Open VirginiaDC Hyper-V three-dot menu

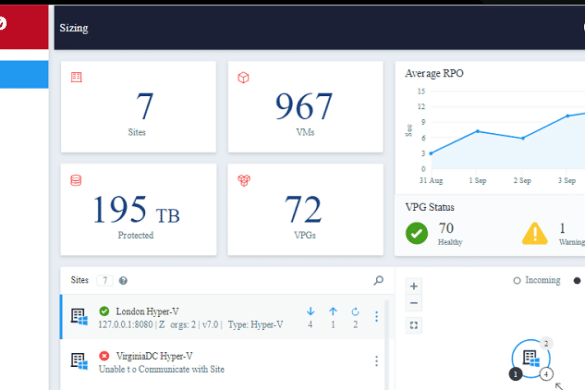pyautogui.click(x=376, y=361)
